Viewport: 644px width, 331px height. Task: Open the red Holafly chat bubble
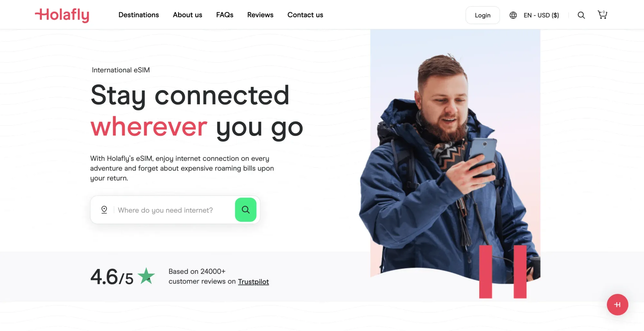tap(617, 305)
